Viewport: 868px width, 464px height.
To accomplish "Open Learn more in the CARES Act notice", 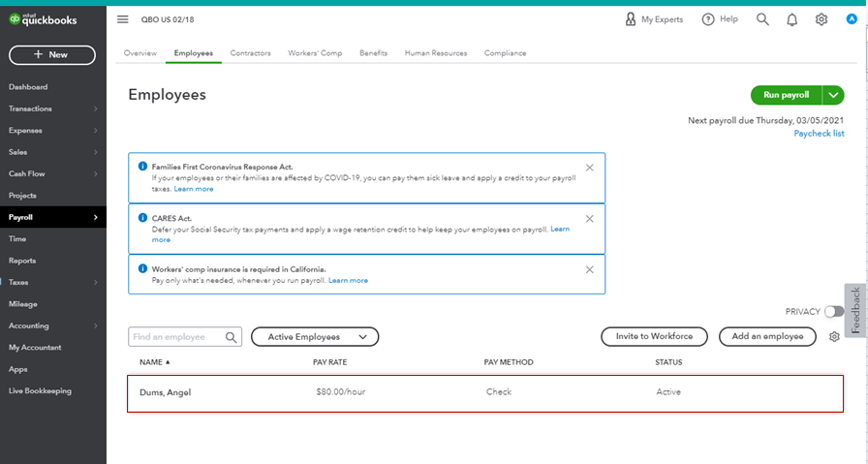I will click(560, 229).
